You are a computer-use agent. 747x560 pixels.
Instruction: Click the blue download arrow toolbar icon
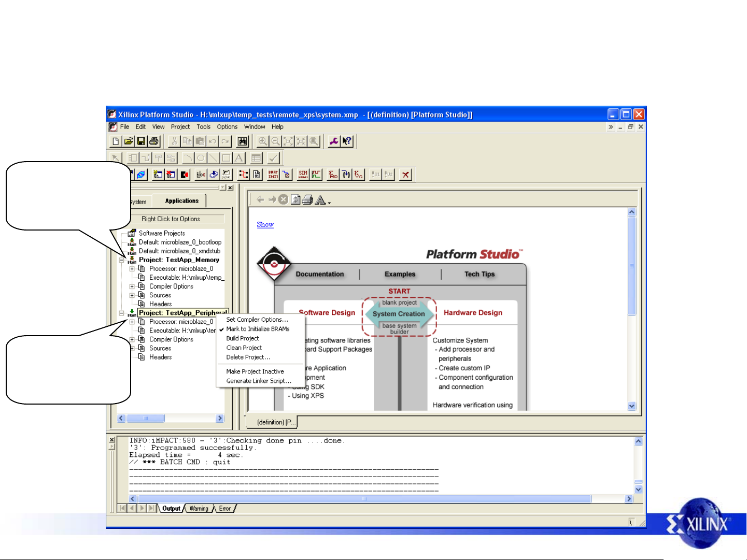[214, 175]
